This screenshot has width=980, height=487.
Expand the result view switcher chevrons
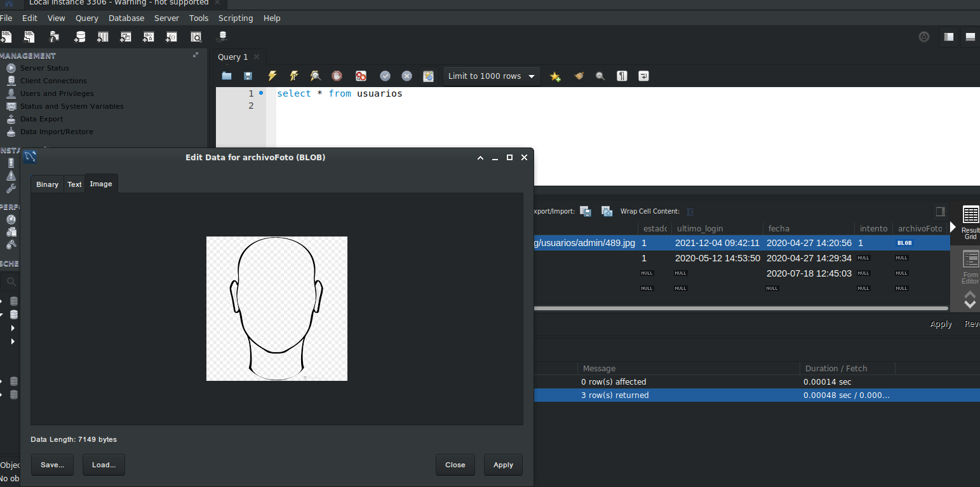pos(970,299)
